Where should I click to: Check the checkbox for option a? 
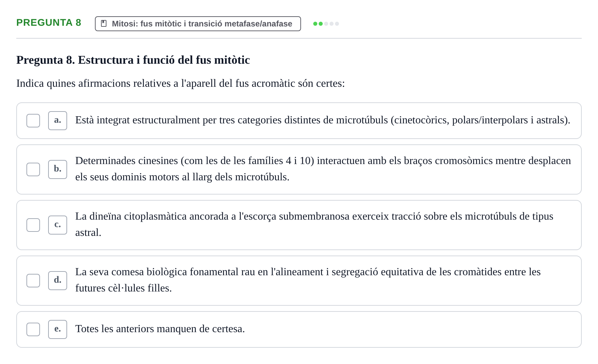33,121
